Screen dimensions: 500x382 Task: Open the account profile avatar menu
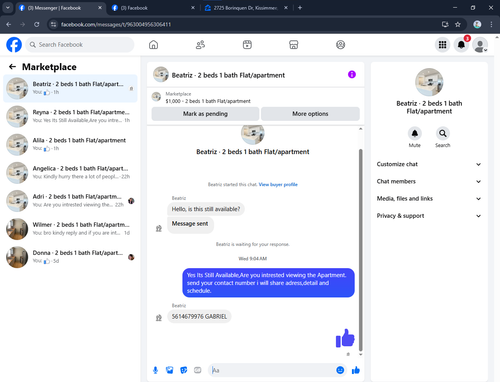480,45
